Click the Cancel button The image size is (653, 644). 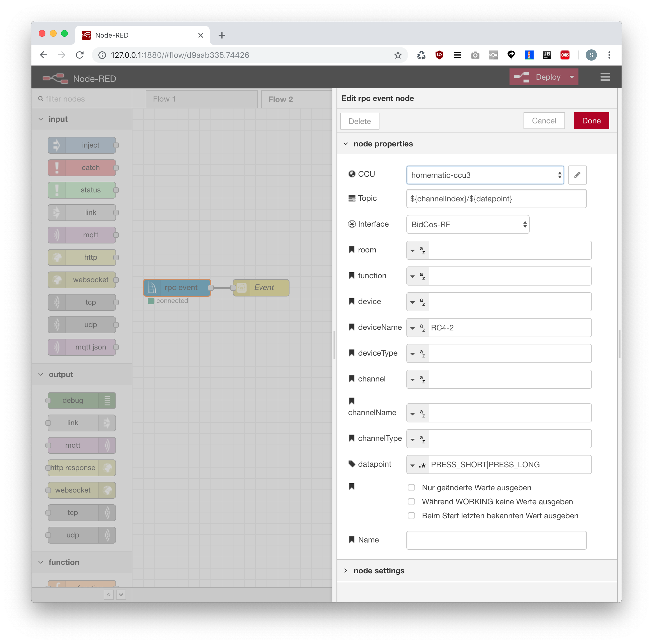pyautogui.click(x=543, y=121)
